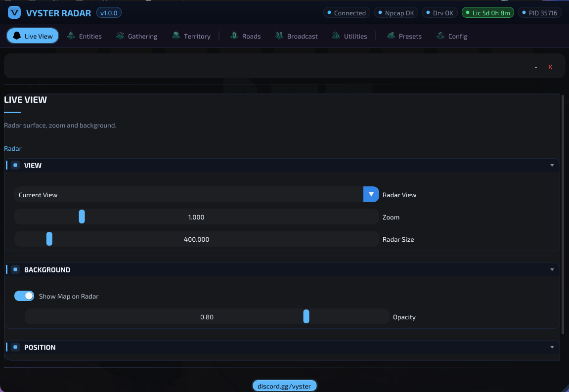Click the Radar section label
Image resolution: width=569 pixels, height=392 pixels.
pos(13,148)
